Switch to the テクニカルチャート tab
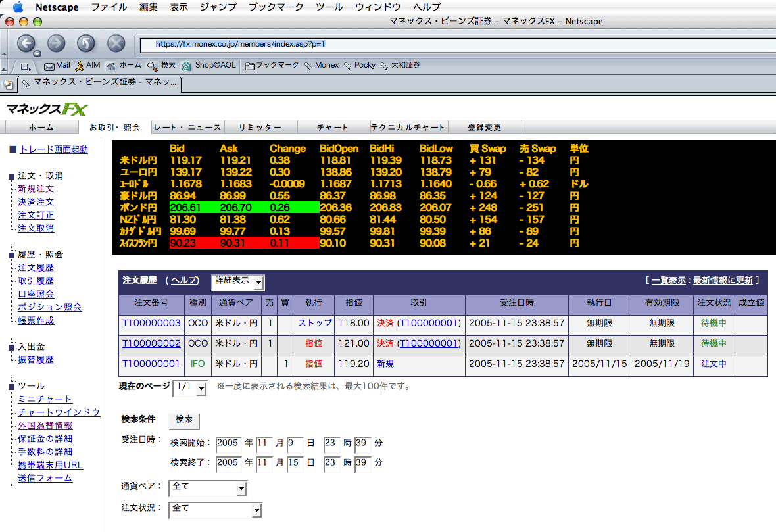The width and height of the screenshot is (776, 532). 408,128
